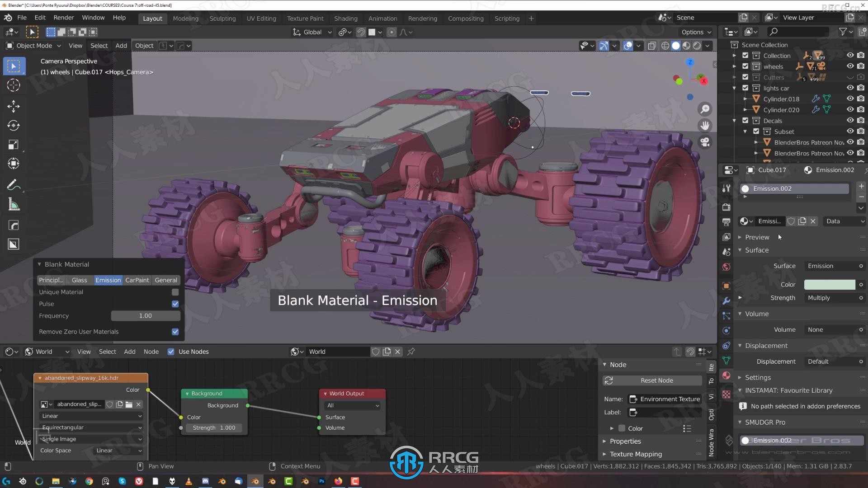Check the Cutters collection checkbox
868x488 pixels.
tap(745, 77)
